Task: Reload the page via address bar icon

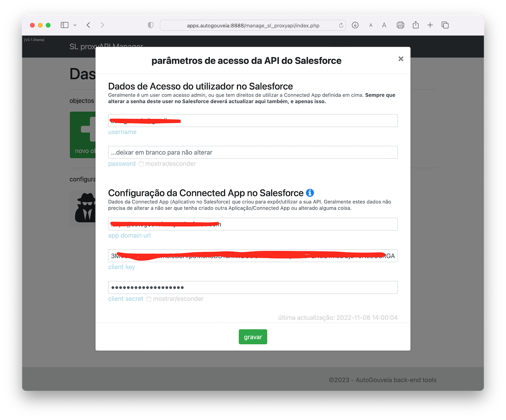Action: point(341,25)
